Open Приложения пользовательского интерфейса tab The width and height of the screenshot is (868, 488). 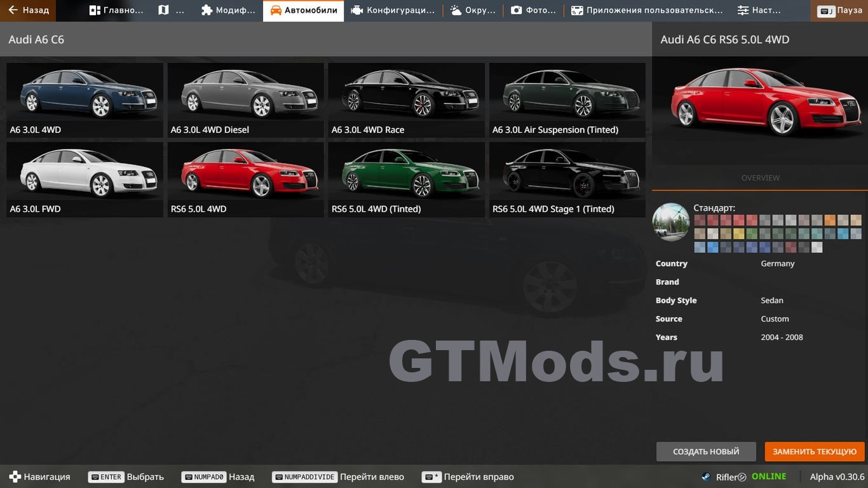pyautogui.click(x=646, y=10)
